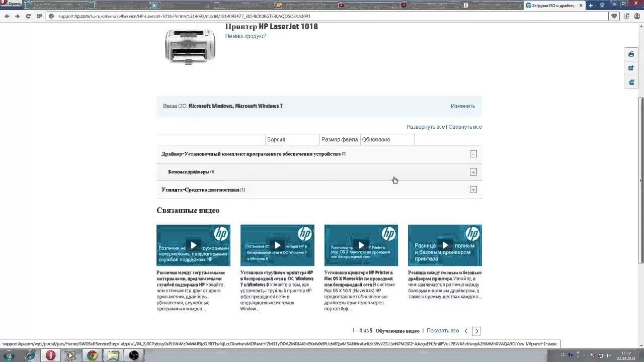Go to next videos page arrow
The image size is (644, 362).
click(x=476, y=331)
